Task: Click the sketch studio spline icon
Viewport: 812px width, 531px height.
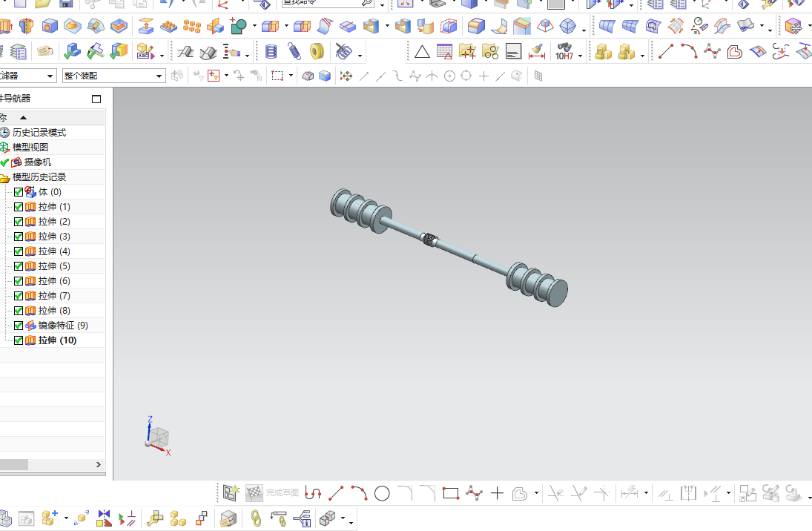Action: [x=474, y=493]
